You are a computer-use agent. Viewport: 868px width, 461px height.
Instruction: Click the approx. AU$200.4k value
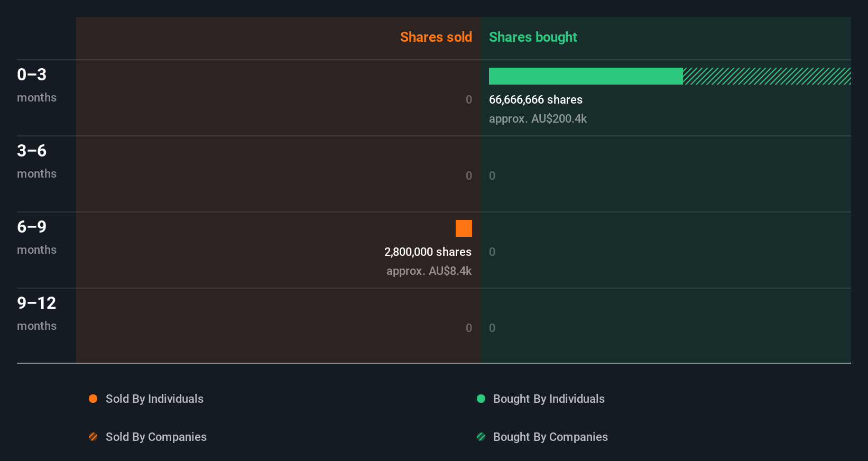[x=538, y=119]
